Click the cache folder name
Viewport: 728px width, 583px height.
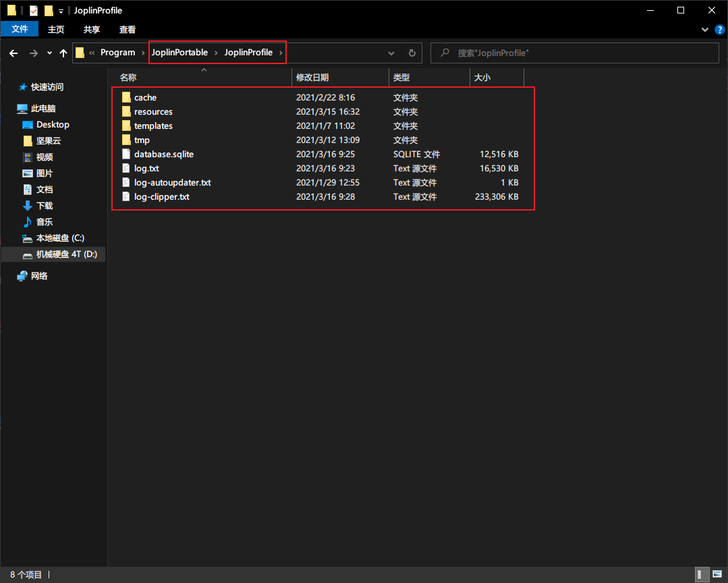(145, 97)
